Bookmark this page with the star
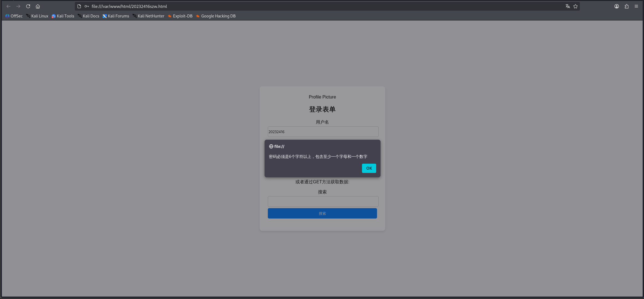Viewport: 644px width, 299px height. (576, 6)
